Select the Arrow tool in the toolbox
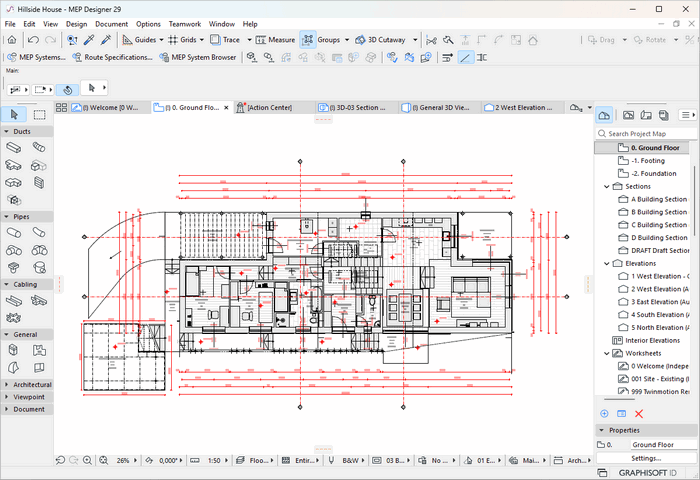This screenshot has width=700, height=480. pyautogui.click(x=13, y=115)
